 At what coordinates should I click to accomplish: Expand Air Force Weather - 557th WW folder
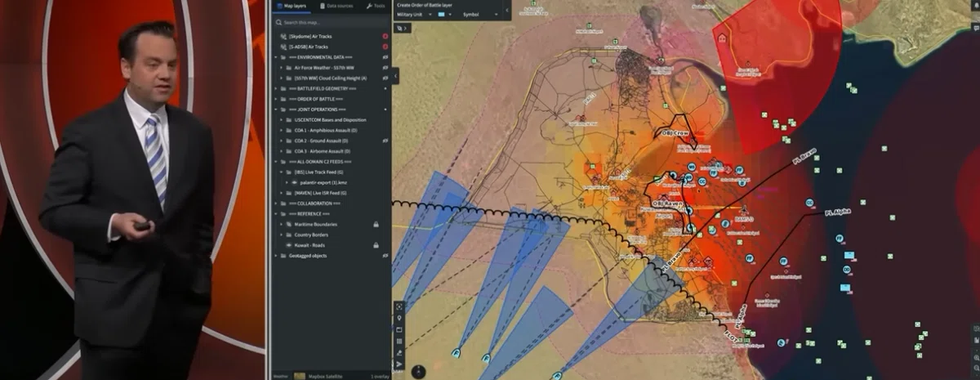(282, 68)
